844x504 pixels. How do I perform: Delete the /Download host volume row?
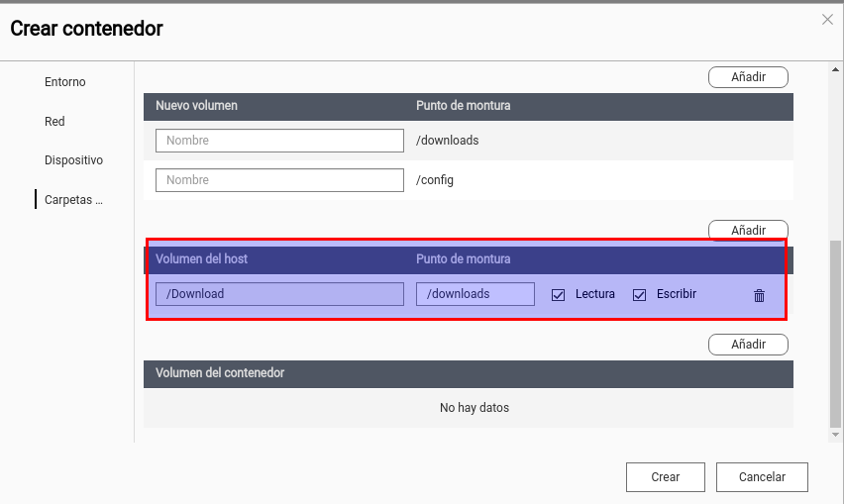point(759,295)
